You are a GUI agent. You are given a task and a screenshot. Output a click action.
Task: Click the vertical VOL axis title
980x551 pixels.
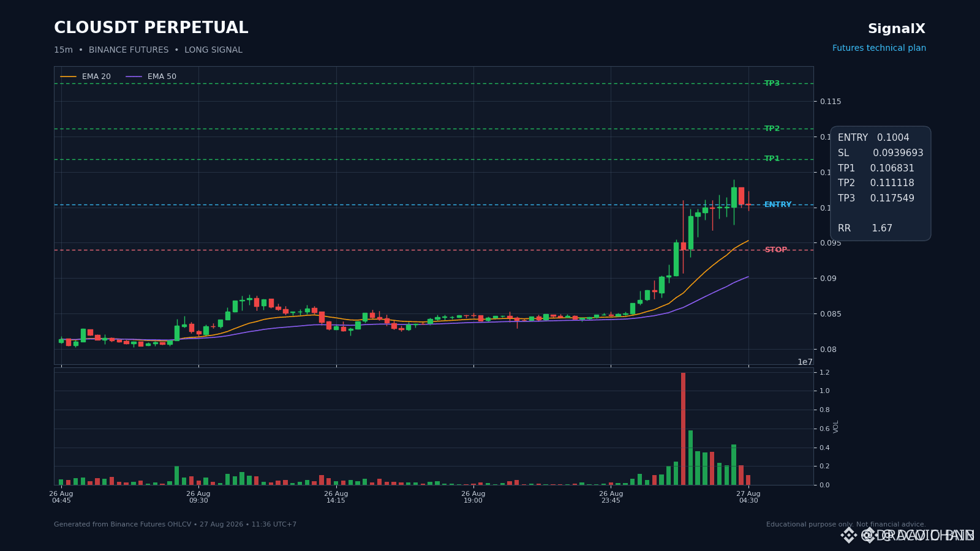[x=836, y=427]
